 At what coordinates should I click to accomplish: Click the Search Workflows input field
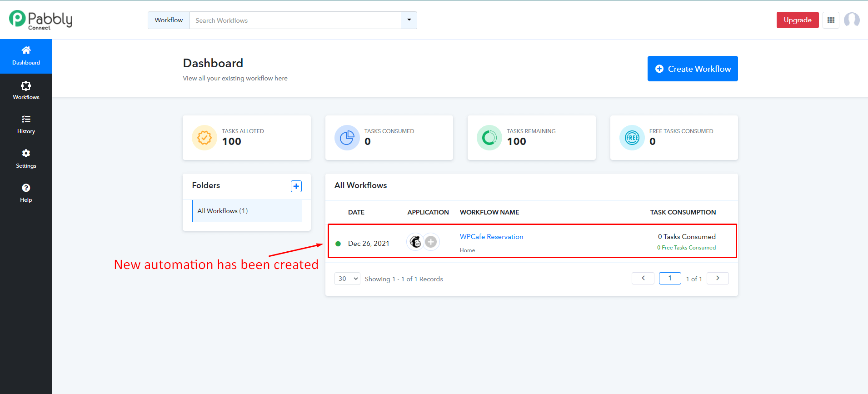click(x=295, y=20)
